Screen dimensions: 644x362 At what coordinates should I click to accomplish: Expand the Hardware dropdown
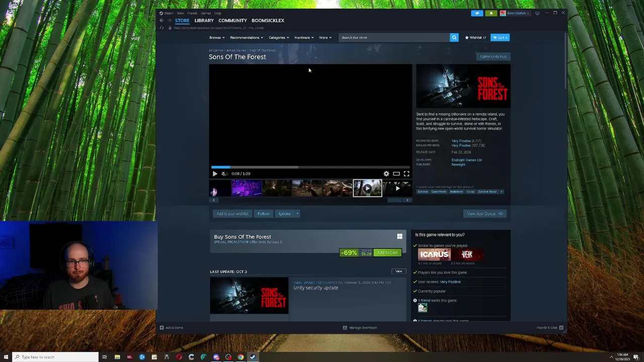pos(304,37)
